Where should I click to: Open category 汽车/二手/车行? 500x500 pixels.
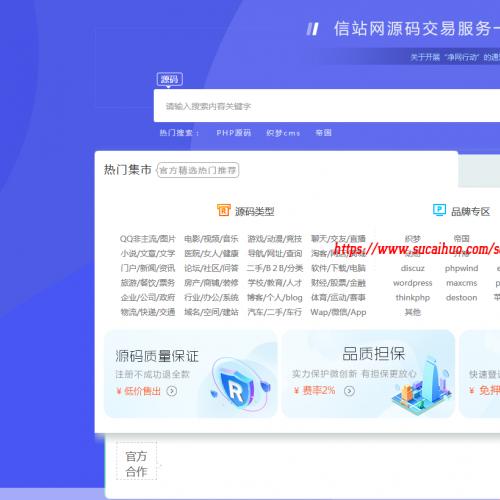point(275,312)
